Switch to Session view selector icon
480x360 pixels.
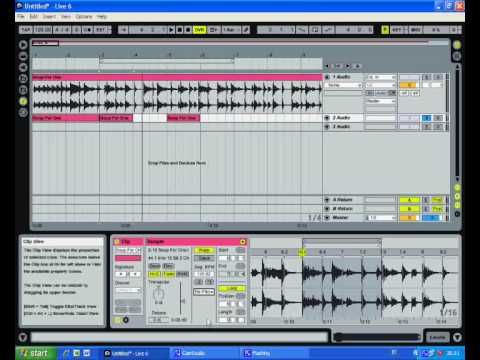click(x=457, y=56)
